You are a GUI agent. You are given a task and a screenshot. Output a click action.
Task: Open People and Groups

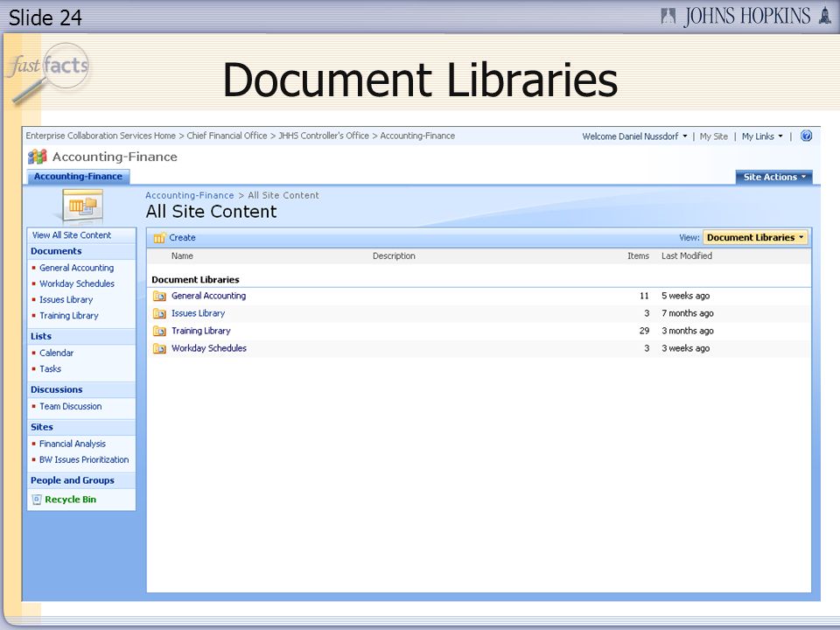pos(73,480)
